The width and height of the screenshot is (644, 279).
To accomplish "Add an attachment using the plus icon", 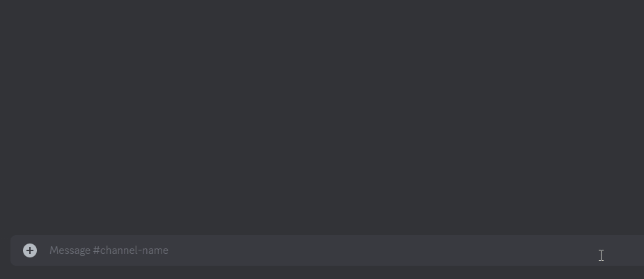I will click(x=30, y=250).
